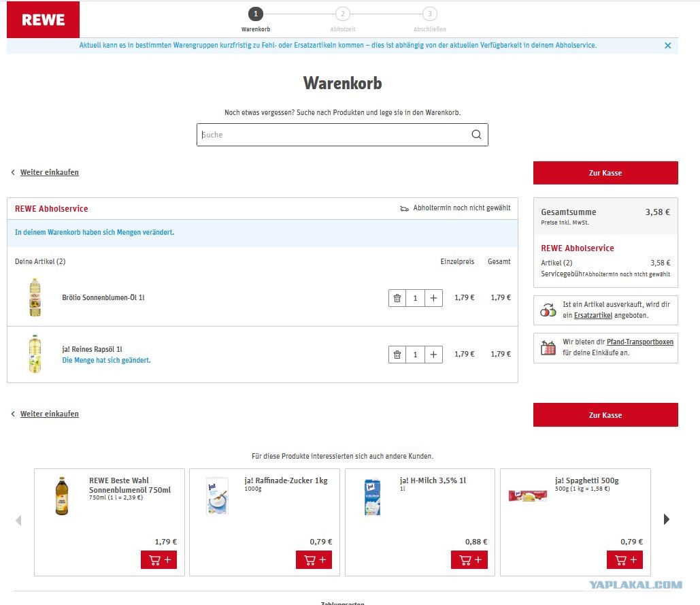Click ja! Reines Rapsöl 1l product name

[92, 349]
